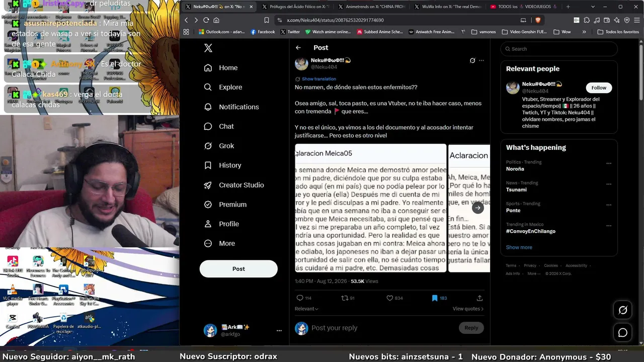The image size is (644, 362).
Task: Open VLC media player desktop icon
Action: tap(13, 295)
